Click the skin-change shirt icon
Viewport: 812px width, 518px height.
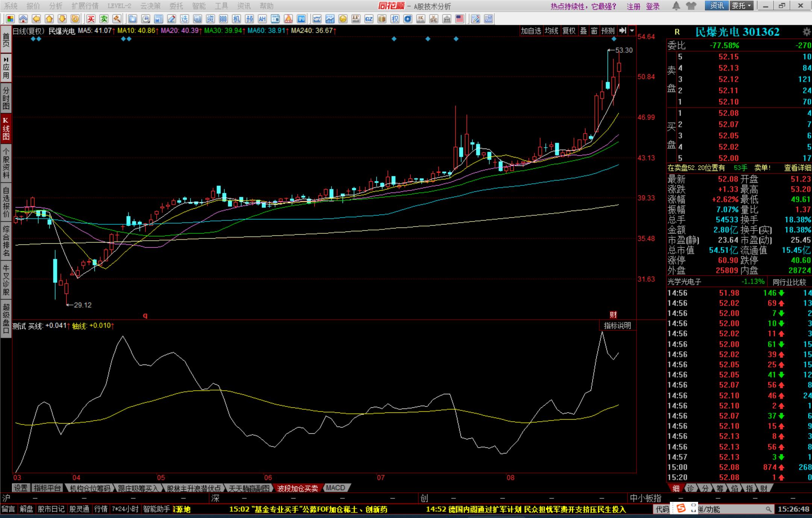tap(691, 6)
